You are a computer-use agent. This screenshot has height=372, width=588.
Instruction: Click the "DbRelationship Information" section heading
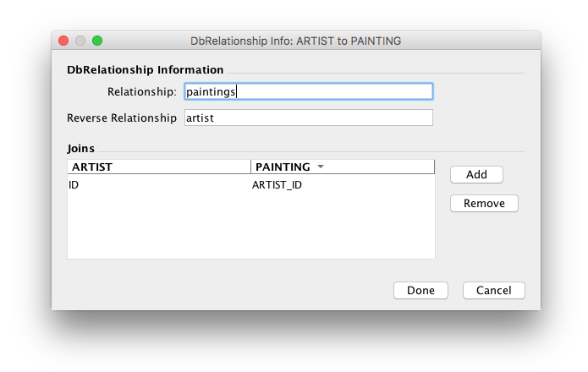point(146,70)
